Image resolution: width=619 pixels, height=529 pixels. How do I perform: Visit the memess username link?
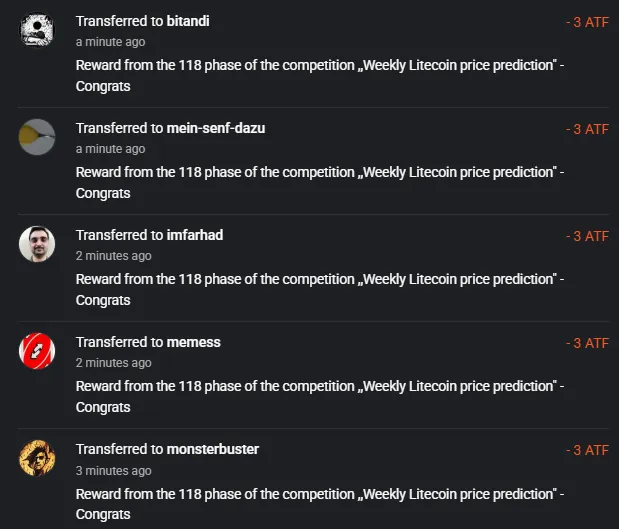click(x=193, y=342)
